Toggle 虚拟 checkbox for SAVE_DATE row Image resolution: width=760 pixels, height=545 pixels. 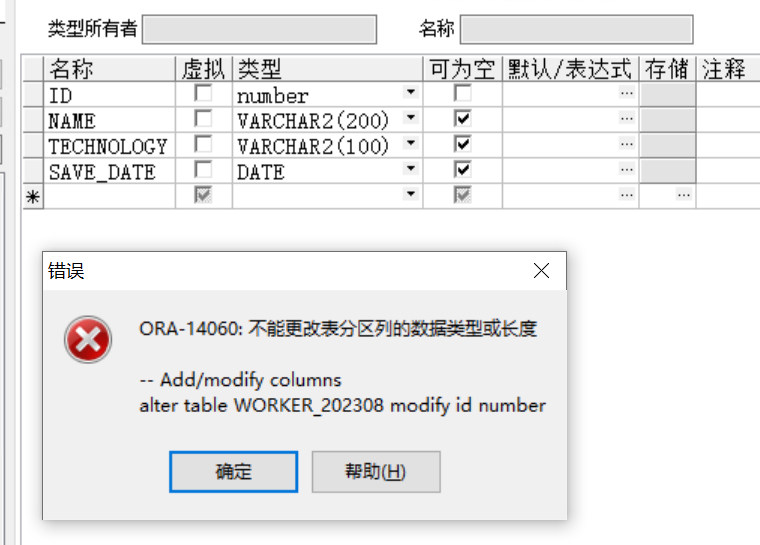coord(203,170)
